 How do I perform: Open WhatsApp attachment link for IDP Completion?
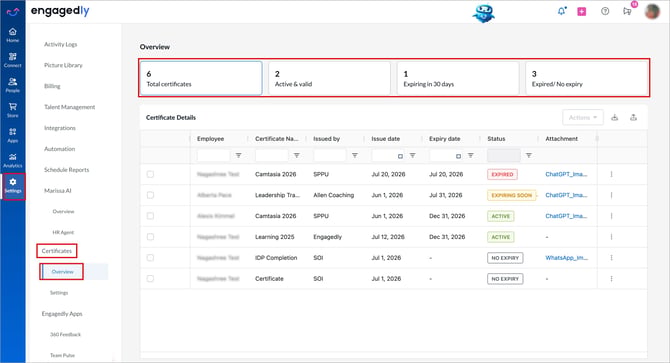coord(567,258)
